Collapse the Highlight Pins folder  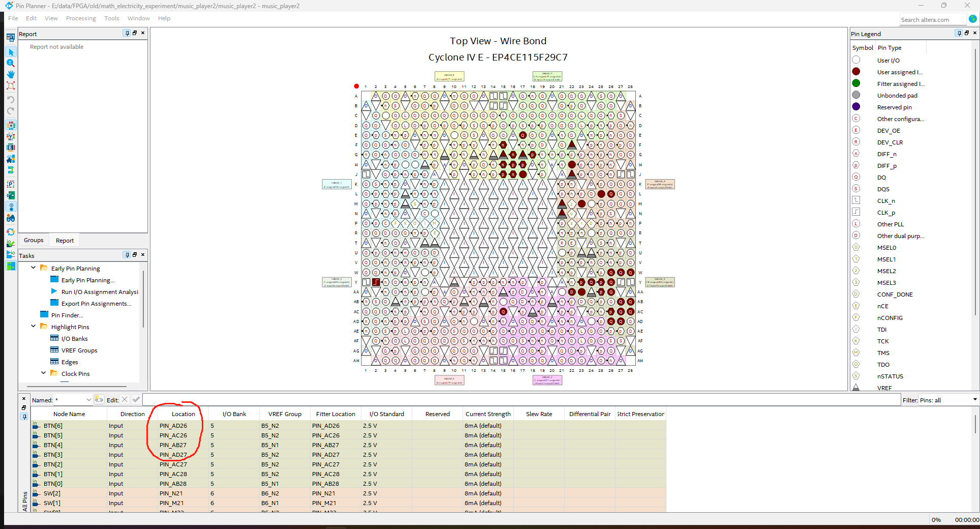[34, 326]
